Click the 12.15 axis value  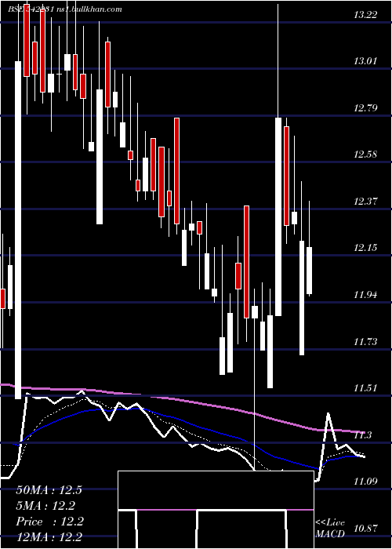point(366,248)
